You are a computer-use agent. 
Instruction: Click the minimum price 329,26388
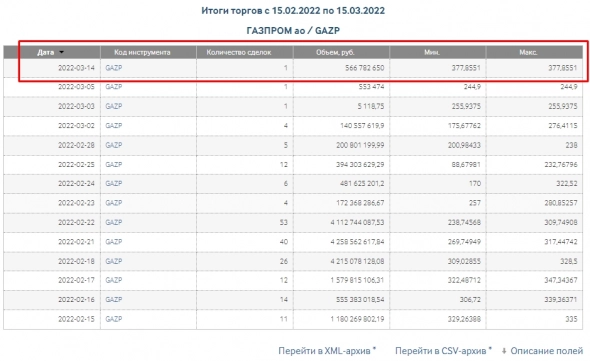click(464, 319)
